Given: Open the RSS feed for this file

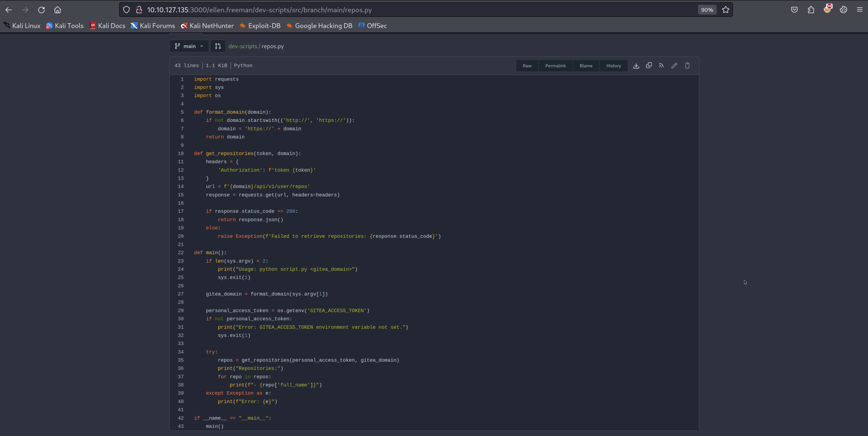Looking at the screenshot, I should [661, 66].
